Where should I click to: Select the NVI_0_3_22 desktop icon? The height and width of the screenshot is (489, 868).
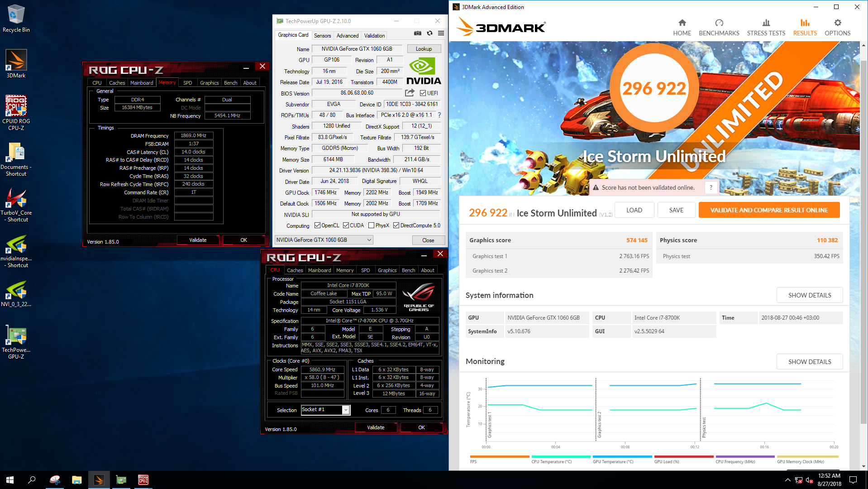click(16, 294)
